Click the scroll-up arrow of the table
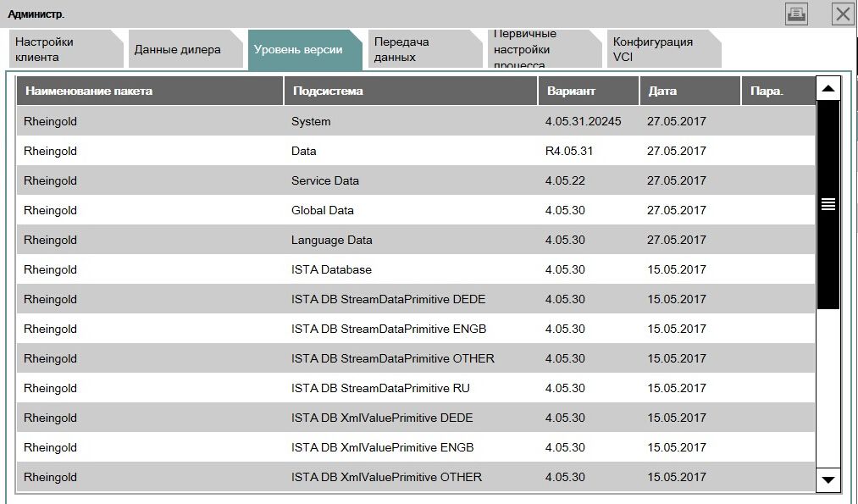This screenshot has width=858, height=504. click(x=828, y=89)
